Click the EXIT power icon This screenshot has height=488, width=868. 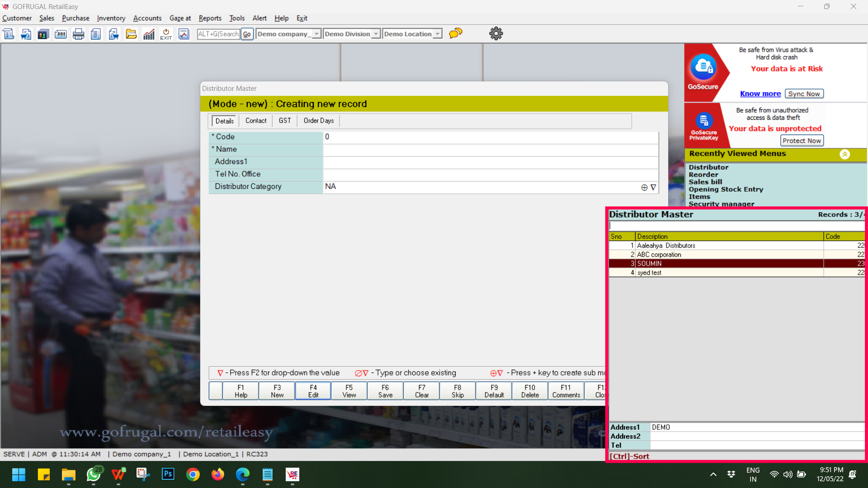166,34
